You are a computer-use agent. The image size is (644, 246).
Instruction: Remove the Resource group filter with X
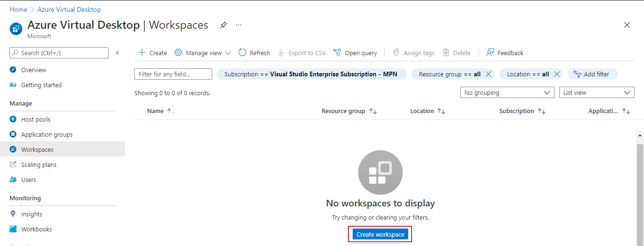(488, 74)
